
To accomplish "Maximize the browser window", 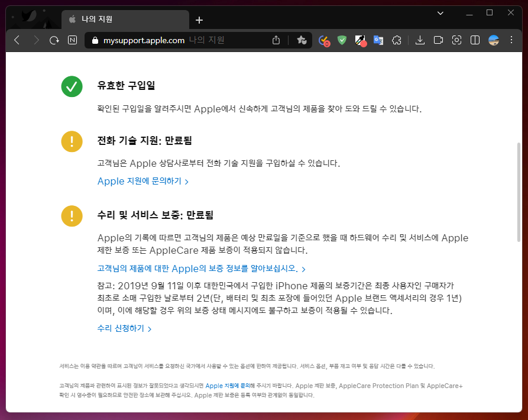I will click(x=490, y=13).
